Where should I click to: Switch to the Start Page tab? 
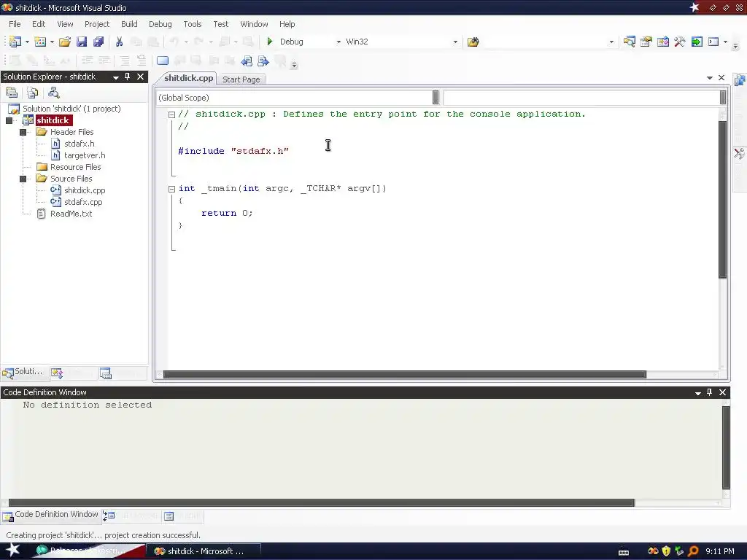coord(241,79)
